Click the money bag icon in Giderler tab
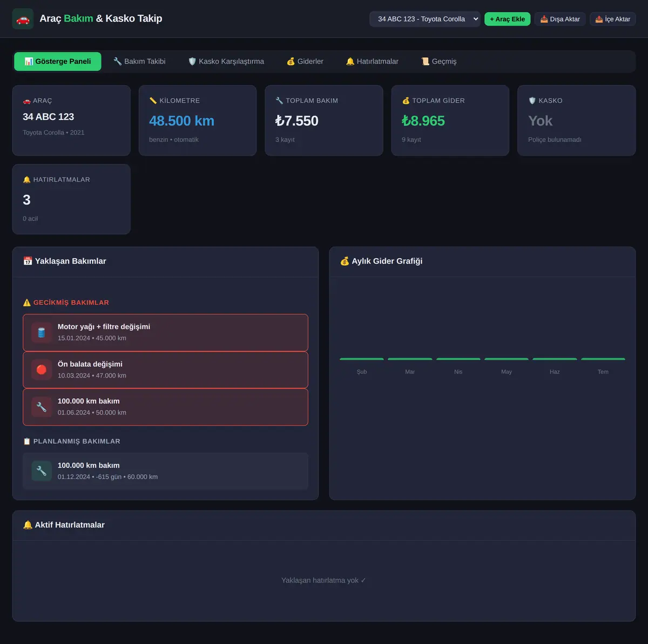Viewport: 648px width, 644px height. pos(291,62)
